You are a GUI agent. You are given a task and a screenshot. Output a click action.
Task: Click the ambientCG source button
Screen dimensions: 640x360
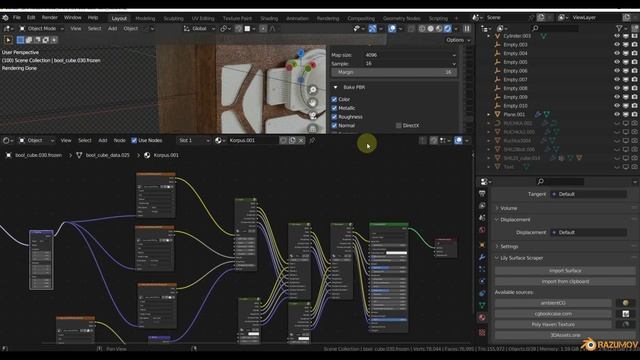tap(553, 303)
